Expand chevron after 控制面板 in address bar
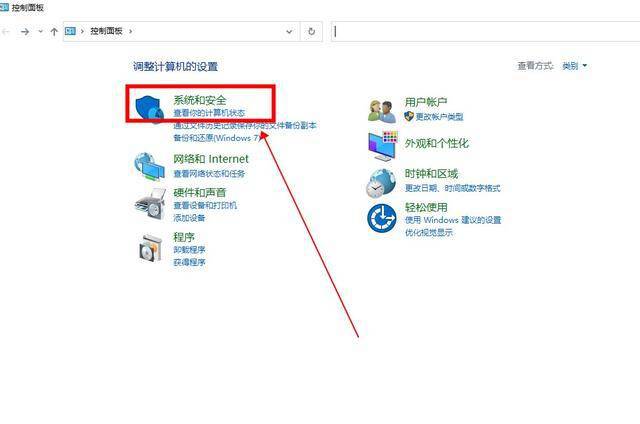Image resolution: width=640 pixels, height=424 pixels. click(x=131, y=31)
